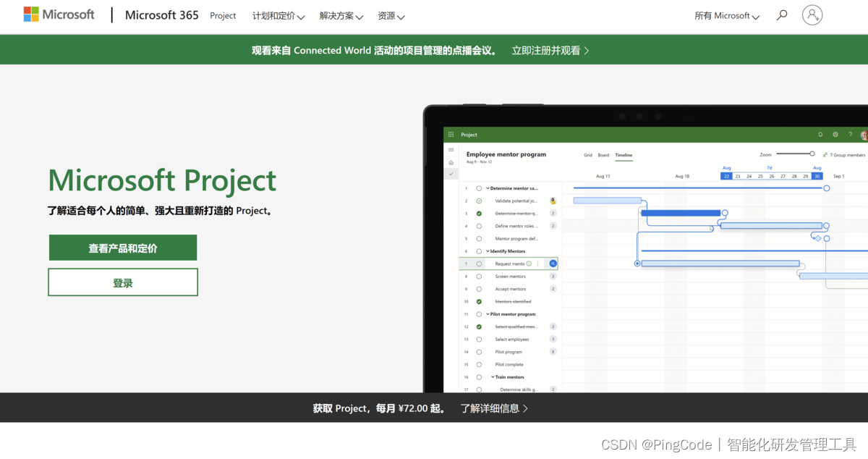Image resolution: width=868 pixels, height=459 pixels.
Task: Open the settings gear in Project header
Action: coord(835,135)
